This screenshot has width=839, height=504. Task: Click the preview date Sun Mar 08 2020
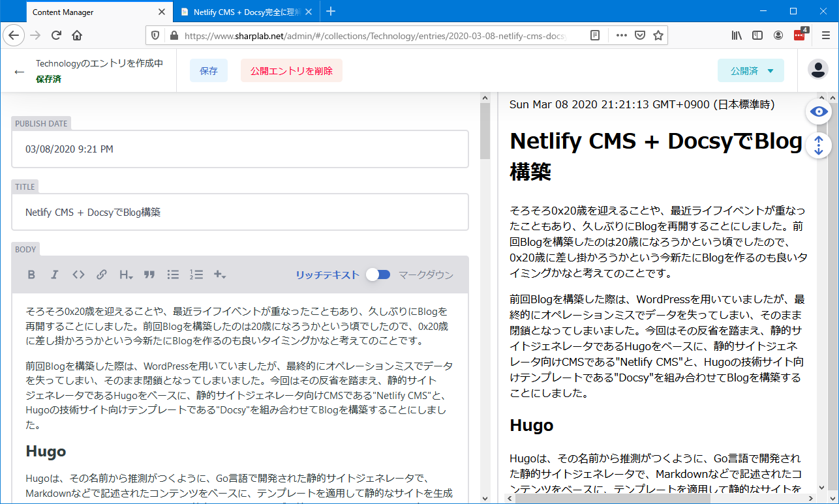coord(642,104)
